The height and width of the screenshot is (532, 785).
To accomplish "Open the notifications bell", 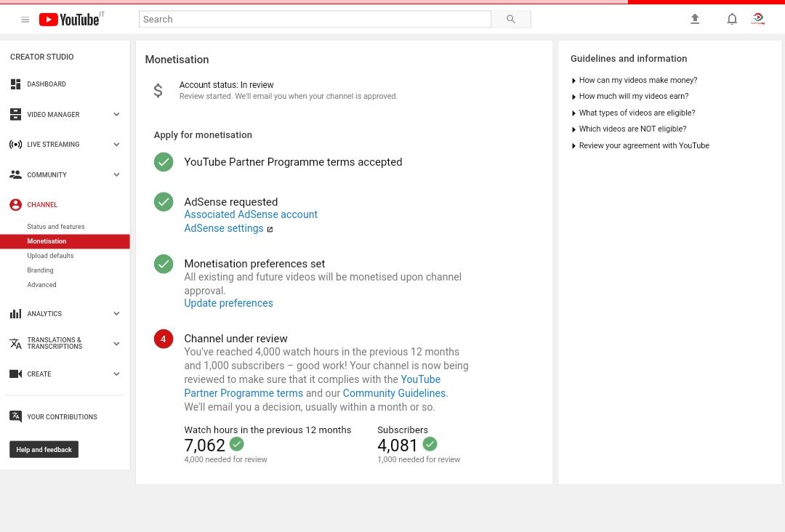I will pos(732,19).
